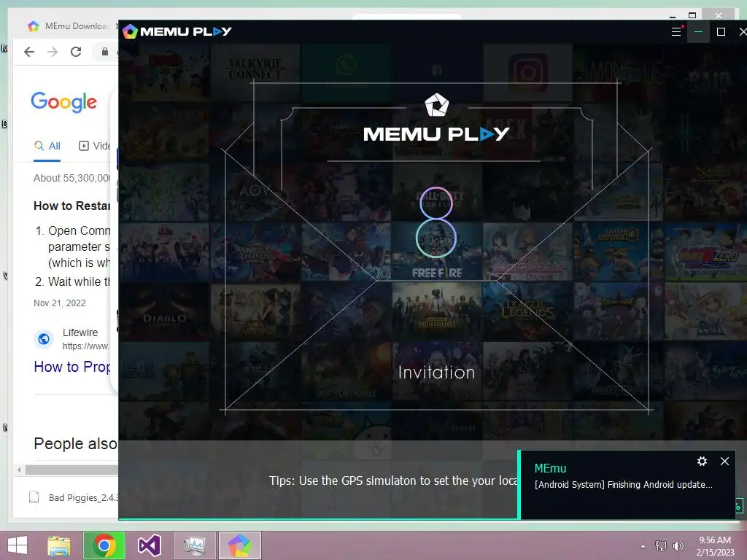Click the MEmu taskbar icon
Screen dimensions: 747x560
point(239,545)
